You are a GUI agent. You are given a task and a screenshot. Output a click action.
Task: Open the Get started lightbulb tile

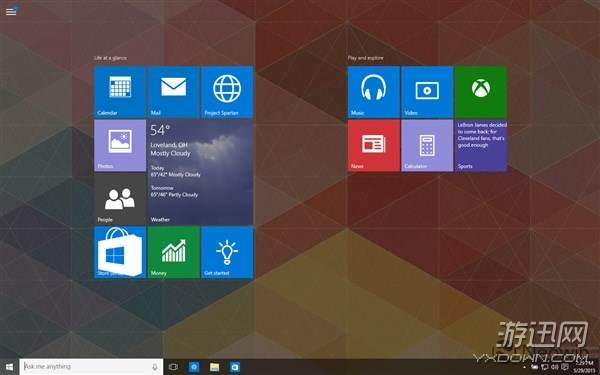pyautogui.click(x=227, y=252)
